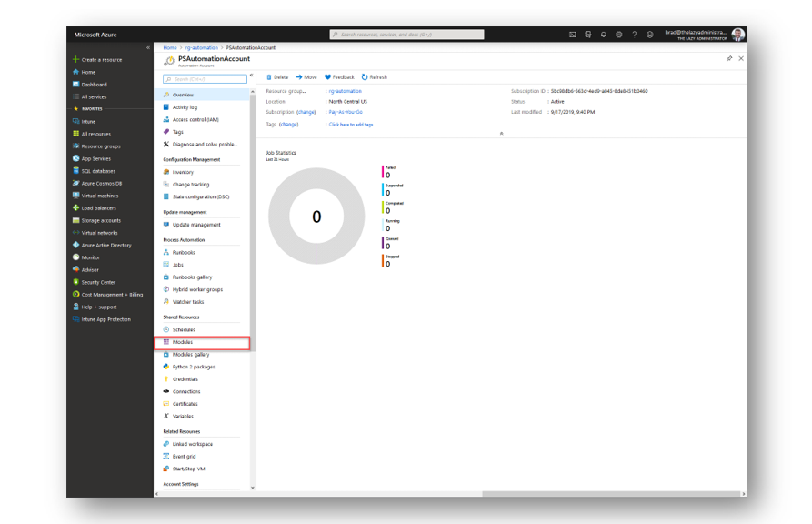Open Intune App Protection in the sidebar
812x524 pixels.
(102, 320)
